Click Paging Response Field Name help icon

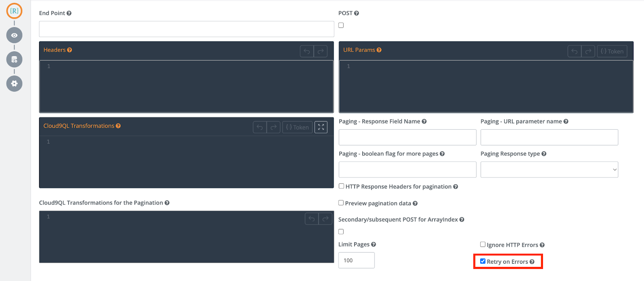click(424, 122)
